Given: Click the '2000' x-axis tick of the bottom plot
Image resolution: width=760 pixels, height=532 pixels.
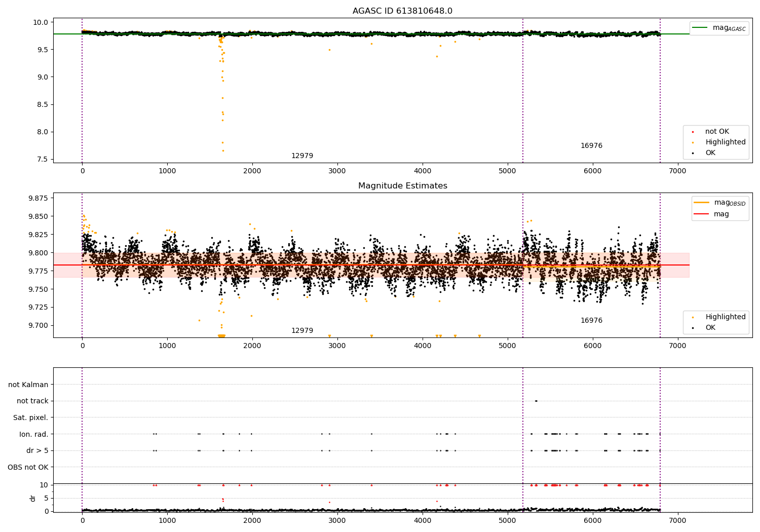Looking at the screenshot, I should tap(252, 520).
